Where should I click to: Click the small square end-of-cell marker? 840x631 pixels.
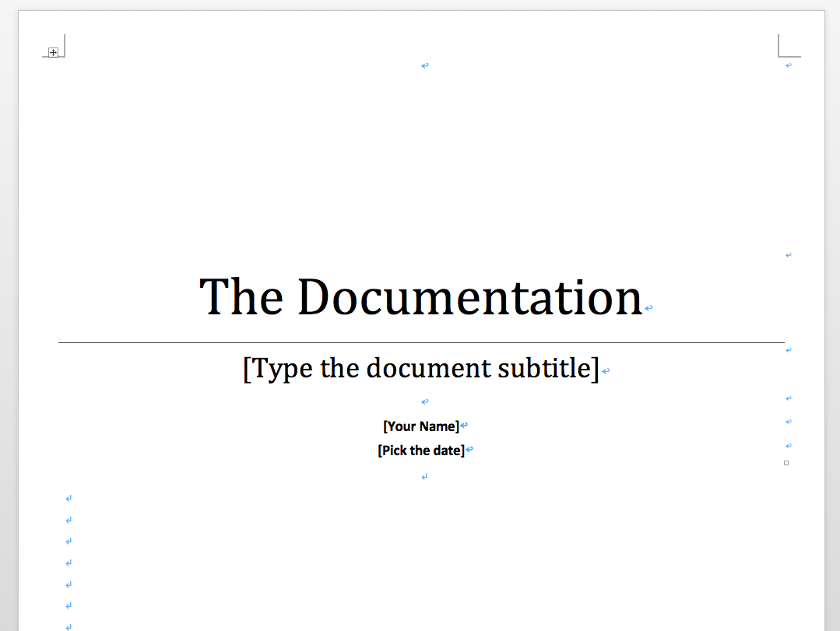pyautogui.click(x=786, y=463)
